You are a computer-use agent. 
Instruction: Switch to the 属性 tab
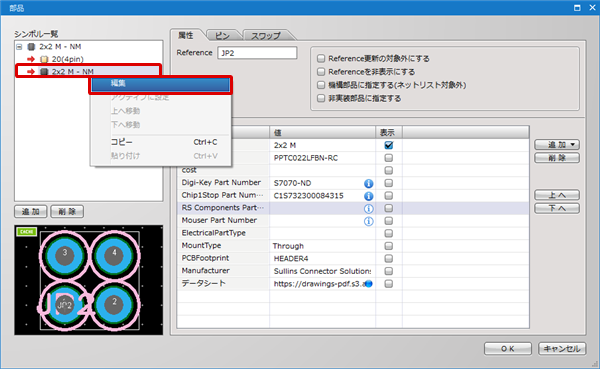[186, 35]
